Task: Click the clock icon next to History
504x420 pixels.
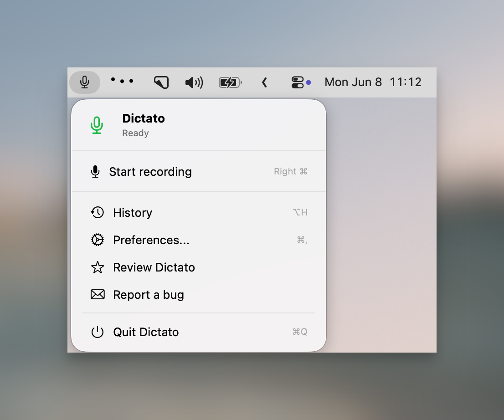Action: [98, 212]
